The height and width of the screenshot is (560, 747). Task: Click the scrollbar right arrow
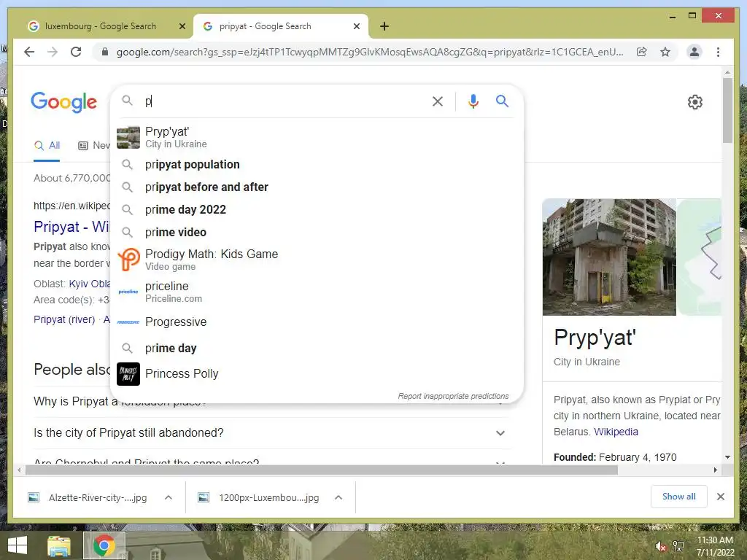715,470
